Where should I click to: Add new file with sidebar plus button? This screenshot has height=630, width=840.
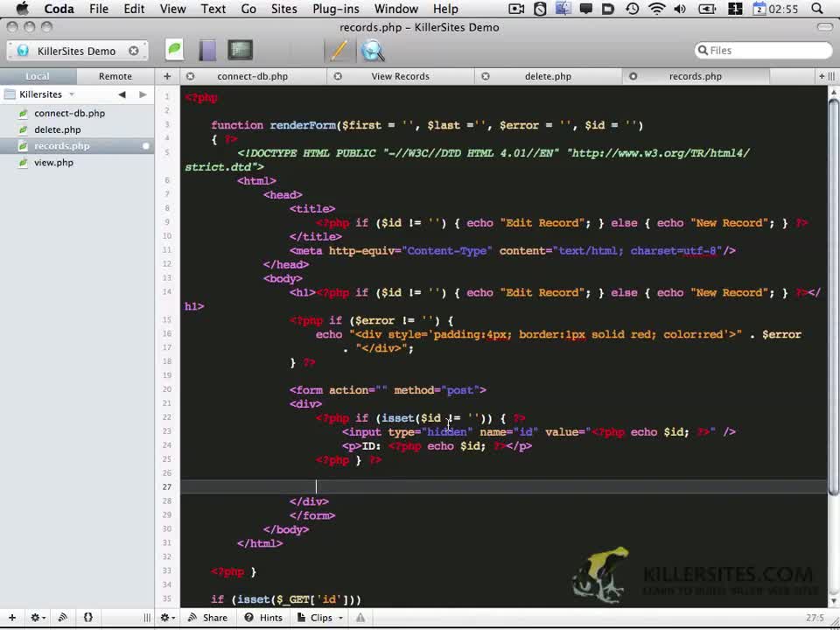(12, 618)
